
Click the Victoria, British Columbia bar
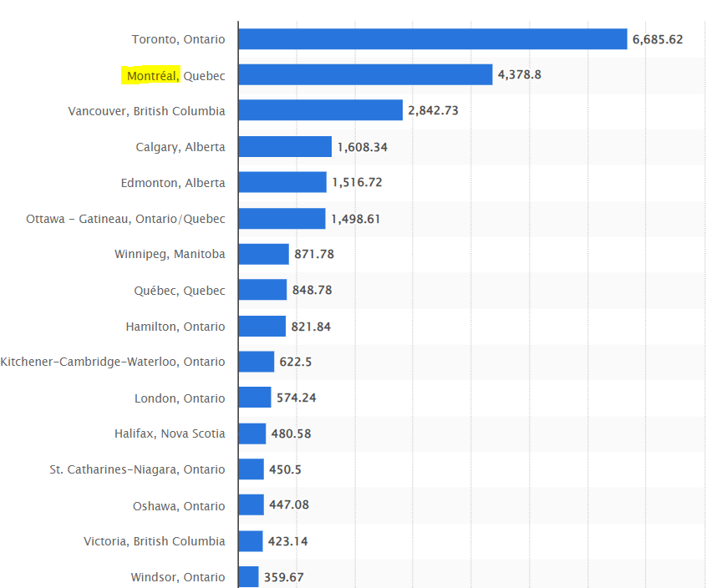[250, 541]
